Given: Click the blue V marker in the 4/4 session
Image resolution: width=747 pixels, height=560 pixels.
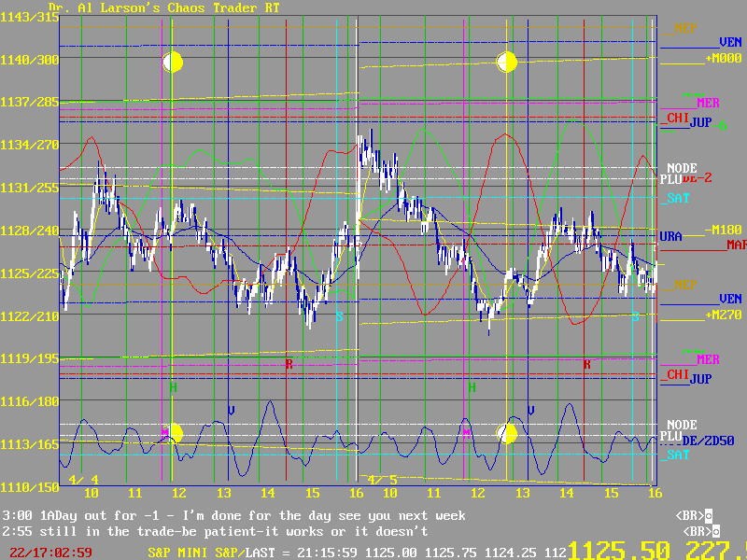Looking at the screenshot, I should (x=231, y=410).
